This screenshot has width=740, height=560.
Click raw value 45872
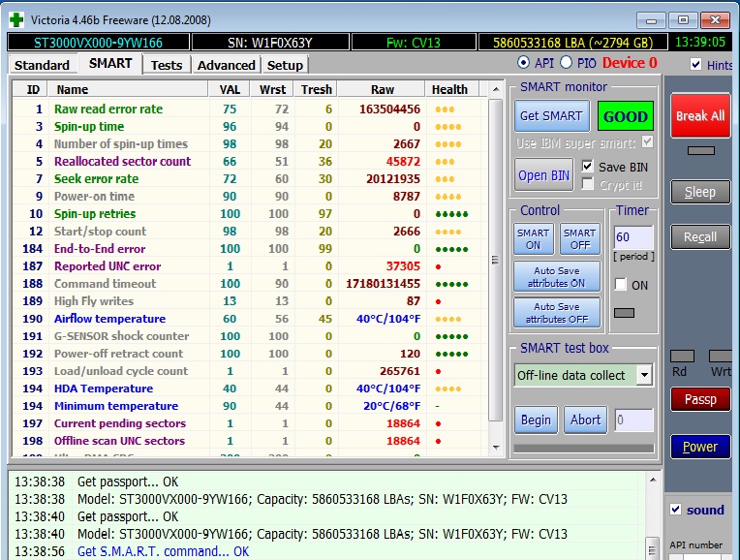(403, 162)
